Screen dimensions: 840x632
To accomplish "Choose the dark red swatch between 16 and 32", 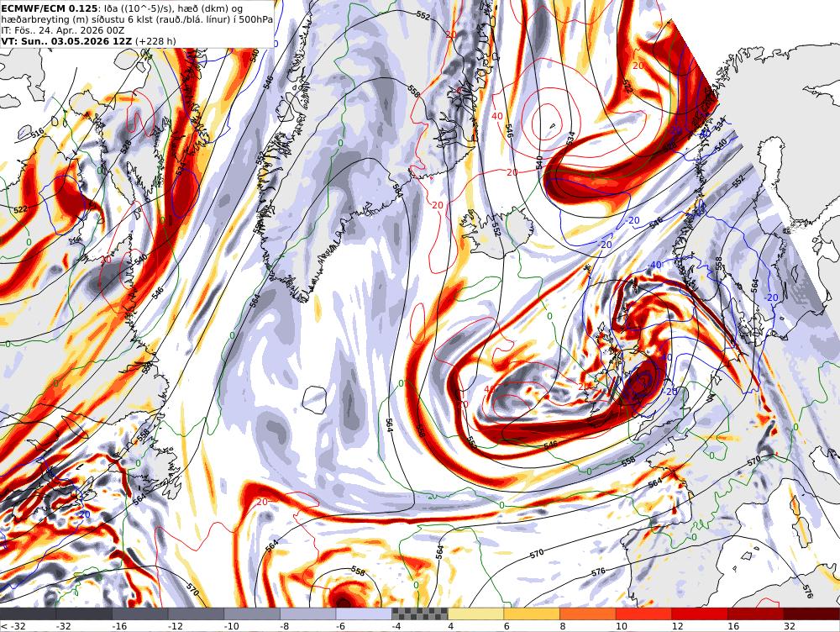I will (756, 614).
